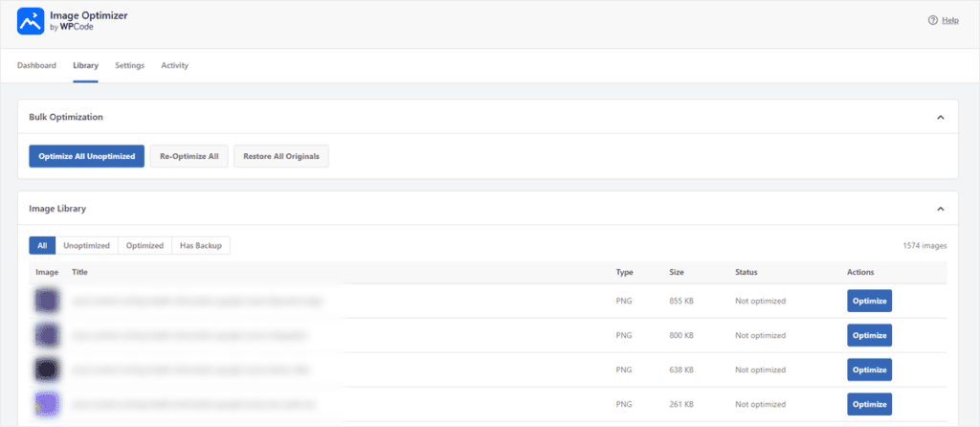Click the Title column header

tap(80, 273)
